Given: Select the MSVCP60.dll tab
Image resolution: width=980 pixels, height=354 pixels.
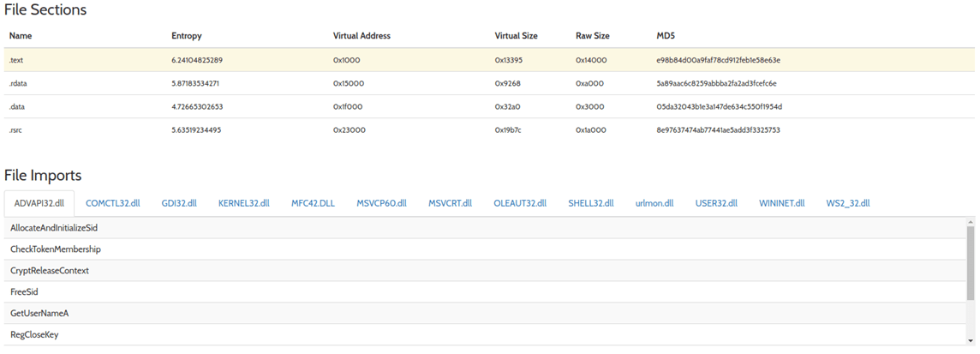Looking at the screenshot, I should coord(382,203).
